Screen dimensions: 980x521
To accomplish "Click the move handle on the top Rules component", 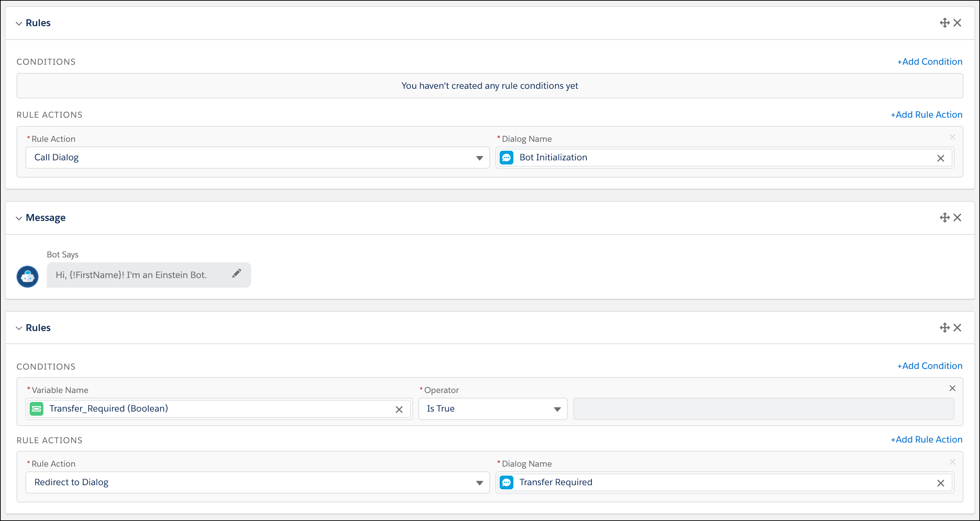I will 944,22.
